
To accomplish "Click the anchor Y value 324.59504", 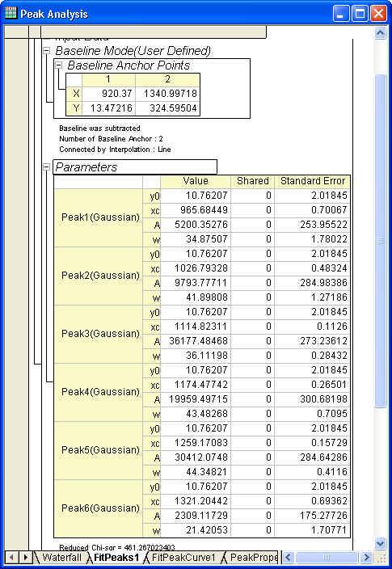I will (167, 108).
